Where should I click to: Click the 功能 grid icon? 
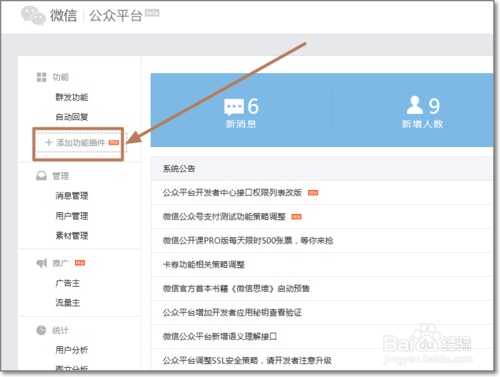coord(41,77)
